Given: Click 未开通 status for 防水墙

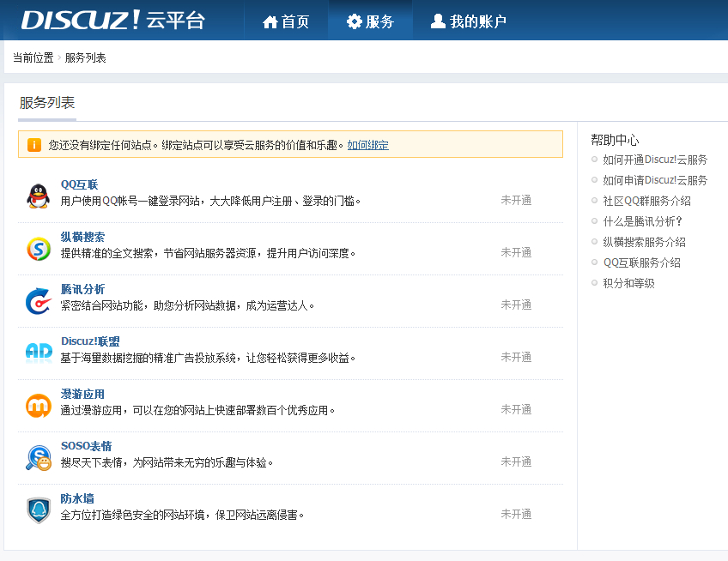Looking at the screenshot, I should pos(516,515).
